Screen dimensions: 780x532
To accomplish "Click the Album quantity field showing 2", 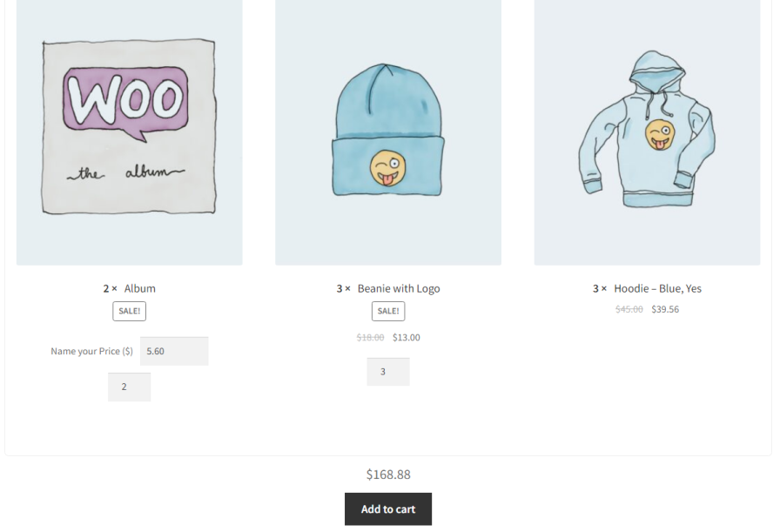I will (x=130, y=387).
